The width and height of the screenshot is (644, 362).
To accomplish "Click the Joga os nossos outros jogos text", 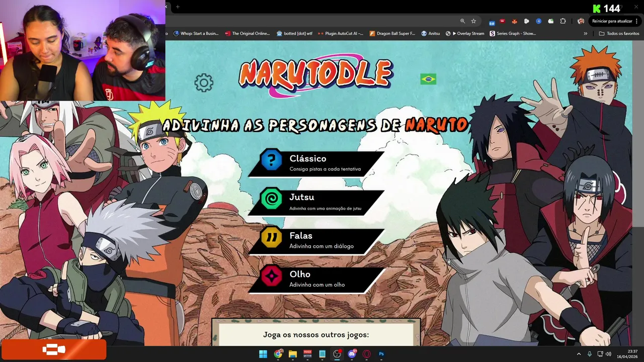I will [316, 334].
